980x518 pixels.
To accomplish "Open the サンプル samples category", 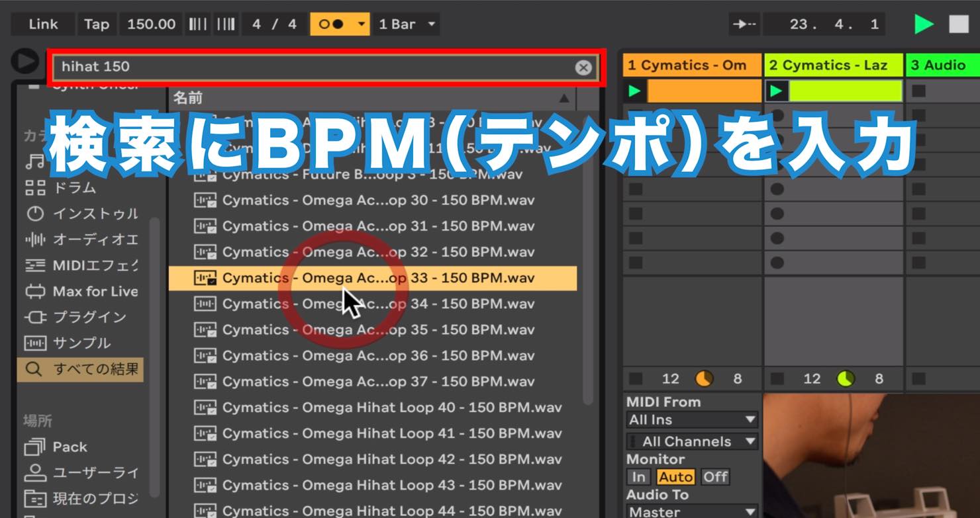I will [x=68, y=343].
